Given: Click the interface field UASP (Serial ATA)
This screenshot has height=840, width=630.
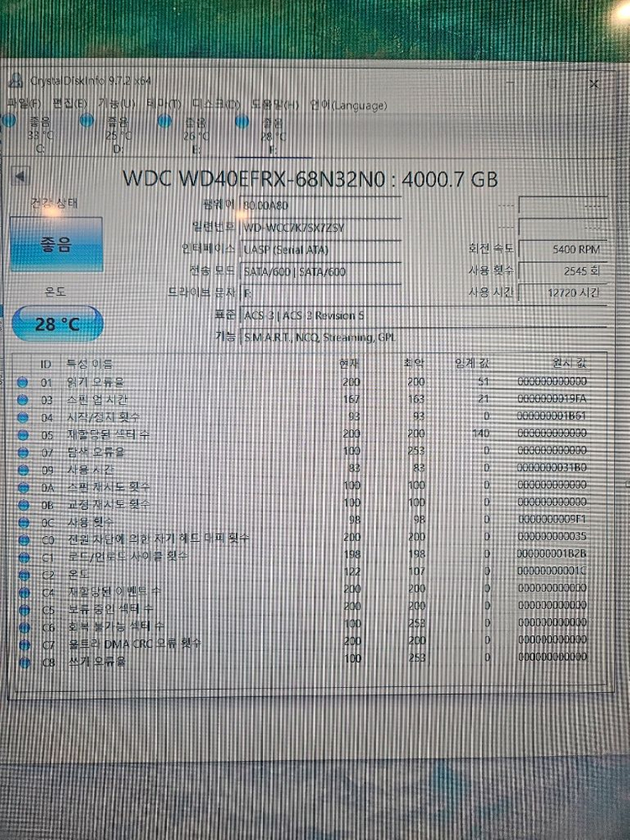Looking at the screenshot, I should pyautogui.click(x=320, y=249).
